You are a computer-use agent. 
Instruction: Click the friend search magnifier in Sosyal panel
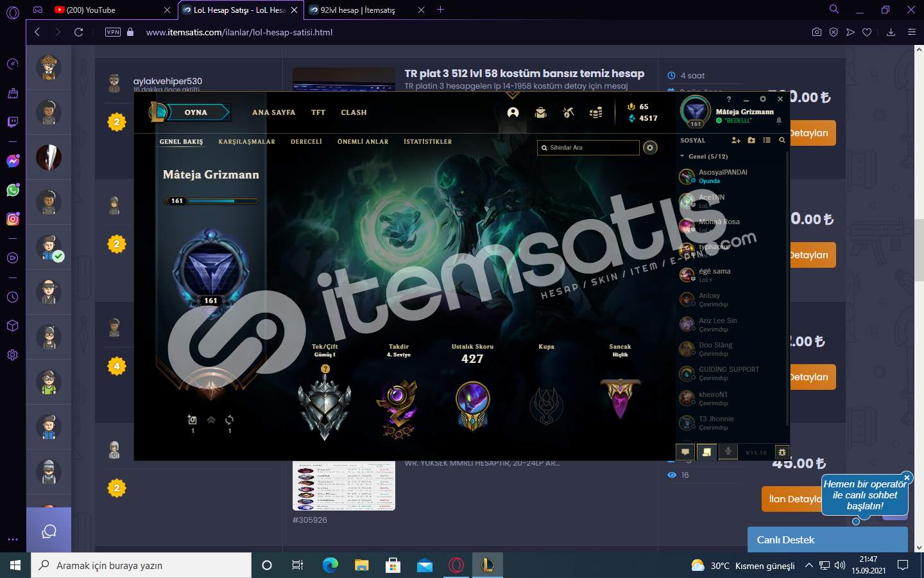(782, 140)
